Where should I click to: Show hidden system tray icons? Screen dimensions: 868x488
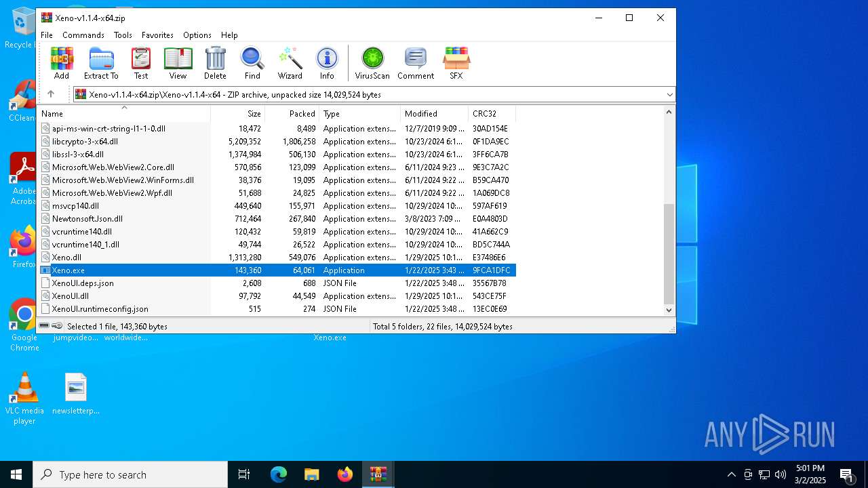click(x=731, y=474)
